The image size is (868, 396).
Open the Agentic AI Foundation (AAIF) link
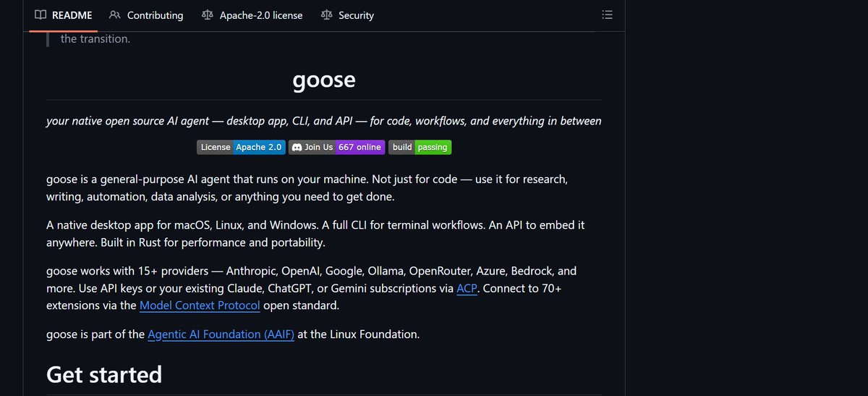click(x=221, y=334)
